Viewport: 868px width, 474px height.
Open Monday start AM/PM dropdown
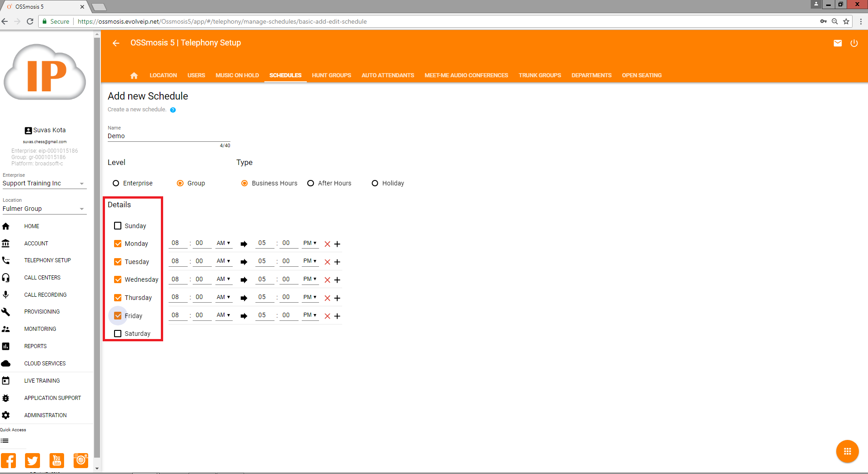223,243
